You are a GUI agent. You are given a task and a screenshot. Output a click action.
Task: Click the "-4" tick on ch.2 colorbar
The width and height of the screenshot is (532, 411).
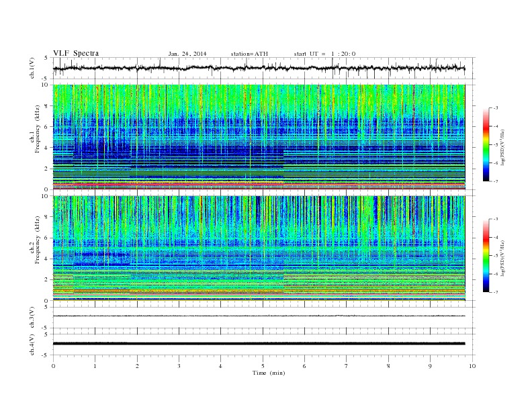[496, 237]
